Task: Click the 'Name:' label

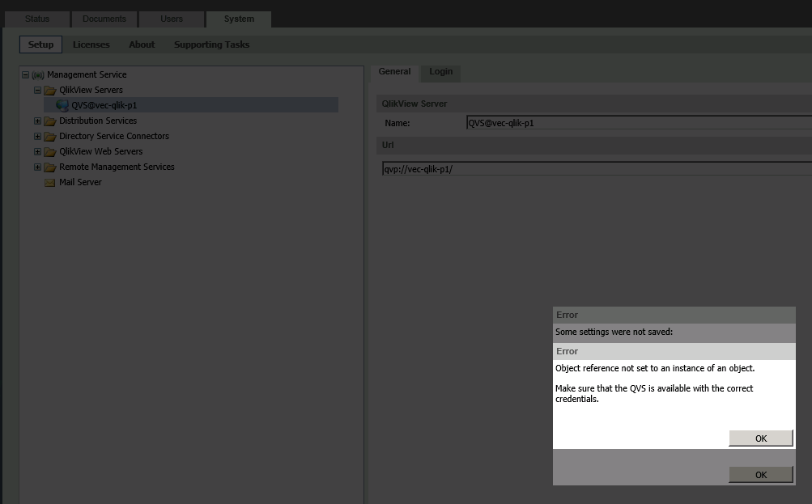Action: point(397,123)
